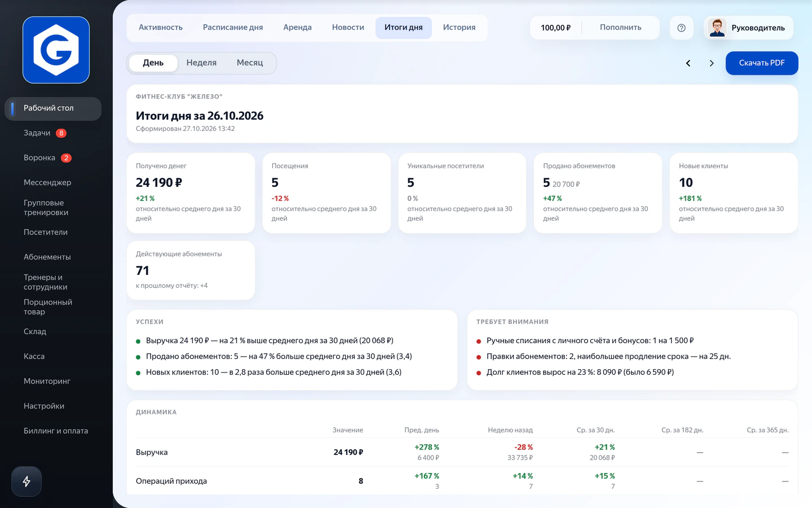Open Мессенджер in the sidebar
This screenshot has width=812, height=508.
(x=53, y=183)
